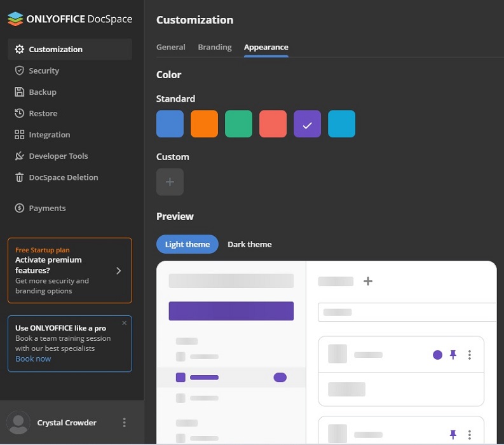
Task: Click the Payments dollar icon
Action: click(19, 208)
